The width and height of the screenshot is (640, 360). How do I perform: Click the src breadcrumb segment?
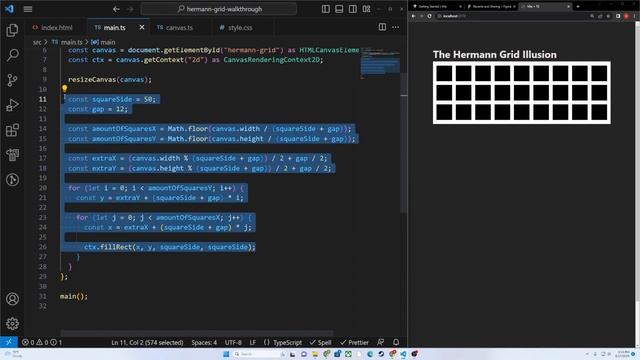click(37, 42)
